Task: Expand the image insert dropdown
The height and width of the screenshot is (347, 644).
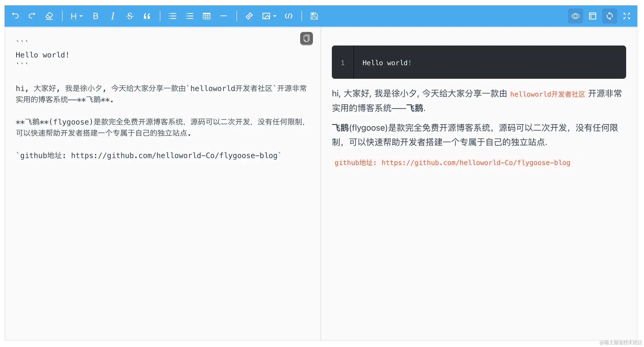Action: pyautogui.click(x=269, y=16)
